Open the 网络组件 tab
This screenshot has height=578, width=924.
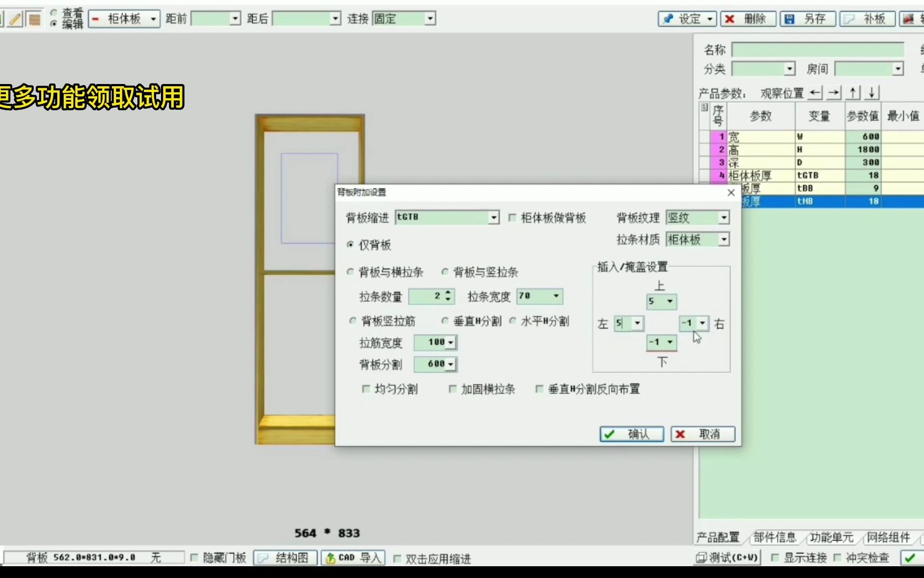[889, 537]
